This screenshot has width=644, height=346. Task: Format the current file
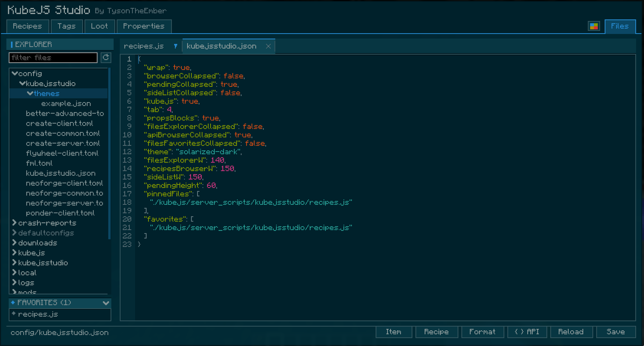click(483, 332)
